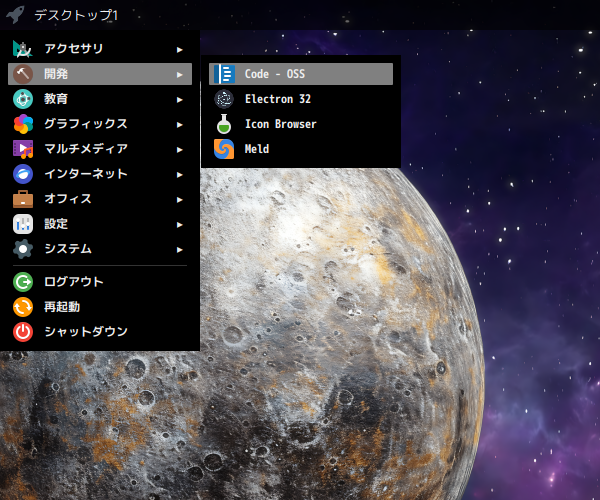Click the アクセサリ compass icon
Image resolution: width=600 pixels, height=500 pixels.
click(x=23, y=49)
